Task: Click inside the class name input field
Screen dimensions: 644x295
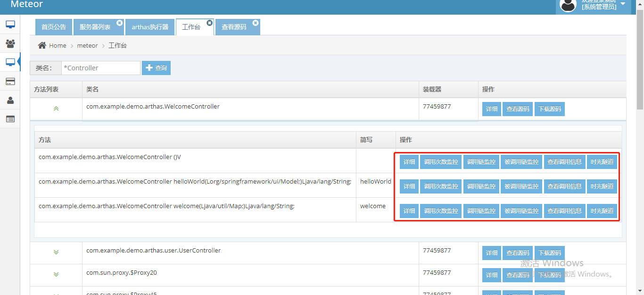Action: click(x=100, y=67)
